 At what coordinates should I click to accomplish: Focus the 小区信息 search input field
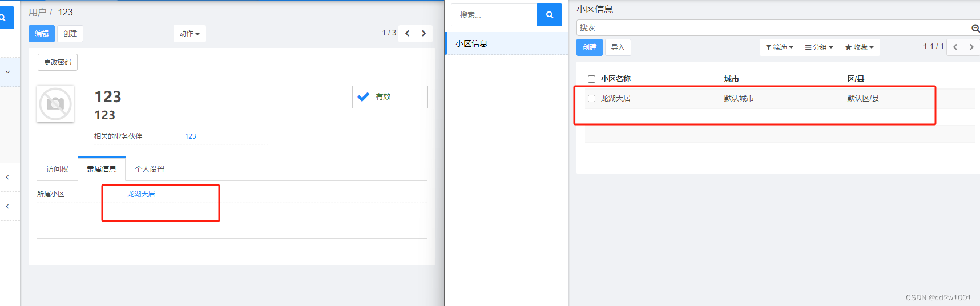pyautogui.click(x=773, y=27)
